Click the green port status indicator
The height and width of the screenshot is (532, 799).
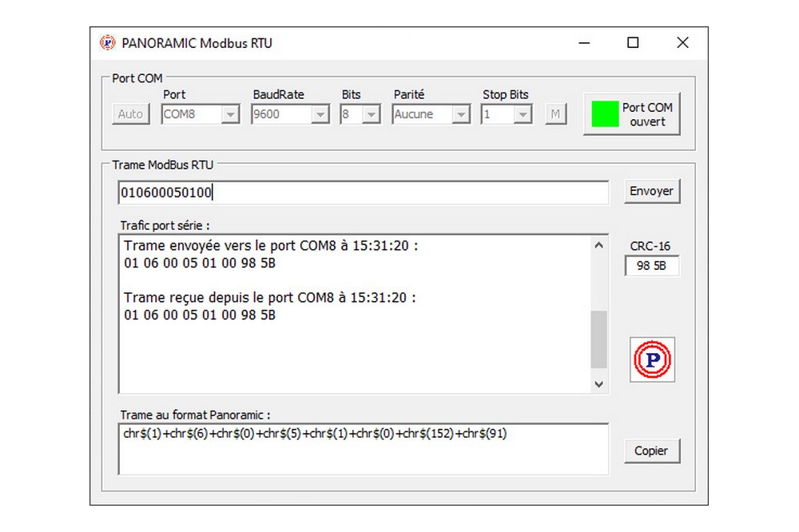click(605, 114)
